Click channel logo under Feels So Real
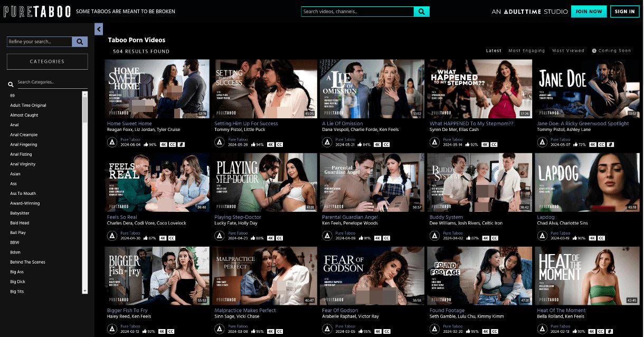The width and height of the screenshot is (644, 337). 112,236
